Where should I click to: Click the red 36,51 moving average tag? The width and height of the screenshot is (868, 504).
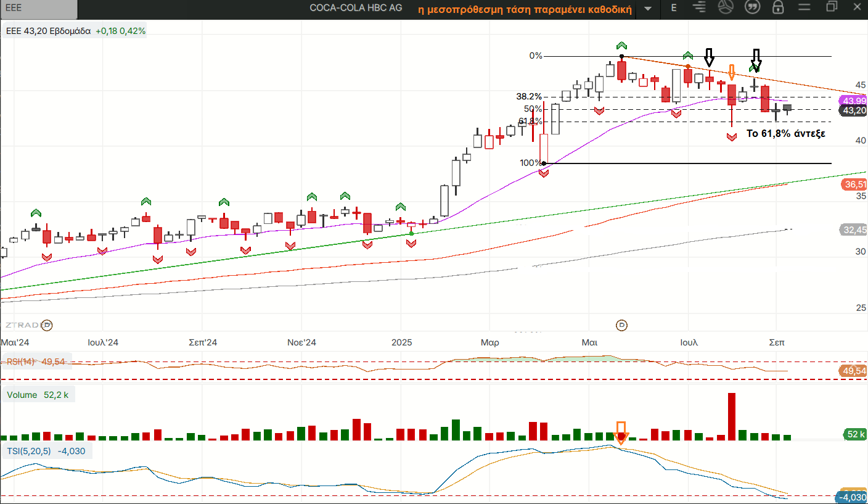point(854,184)
